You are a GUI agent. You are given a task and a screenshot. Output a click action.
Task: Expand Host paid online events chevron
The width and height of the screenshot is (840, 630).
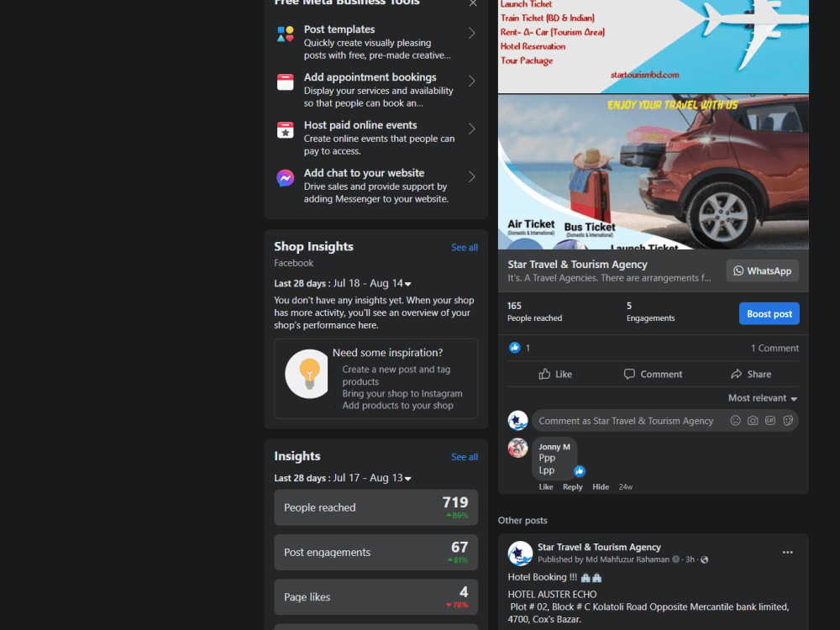(x=471, y=129)
